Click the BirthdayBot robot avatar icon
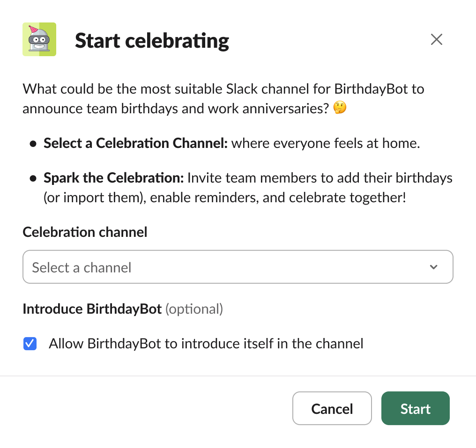Image resolution: width=476 pixels, height=448 pixels. [39, 39]
